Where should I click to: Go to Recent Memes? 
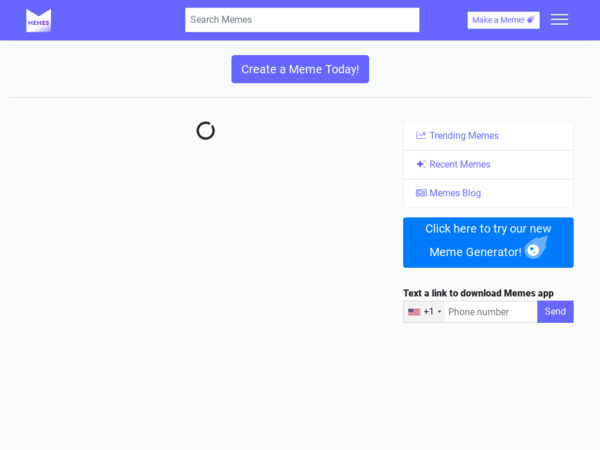click(459, 164)
